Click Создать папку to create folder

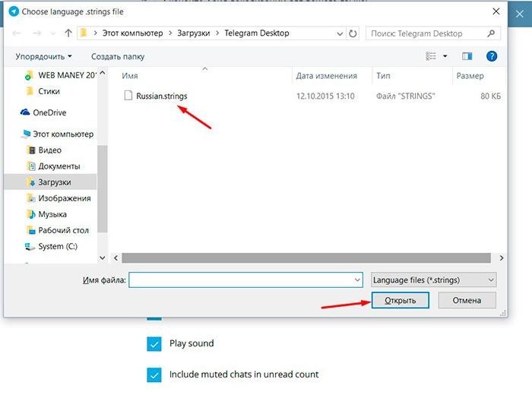tap(118, 57)
